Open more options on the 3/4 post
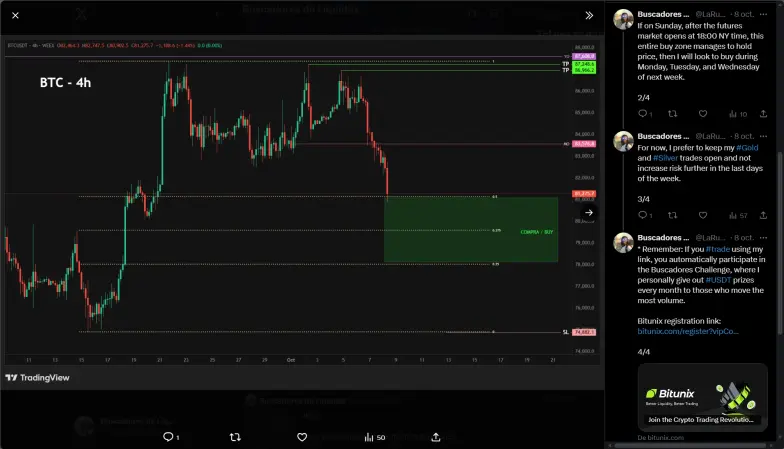The height and width of the screenshot is (449, 784). point(763,136)
